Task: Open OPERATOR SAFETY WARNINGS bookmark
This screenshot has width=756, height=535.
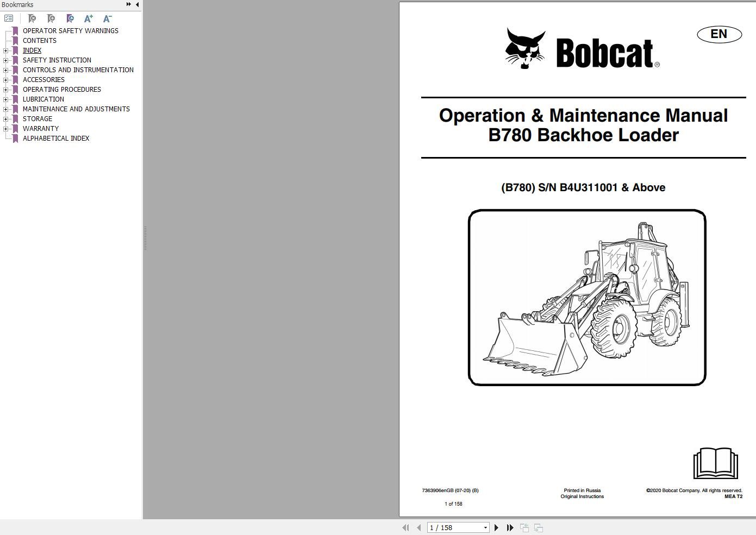Action: point(71,31)
